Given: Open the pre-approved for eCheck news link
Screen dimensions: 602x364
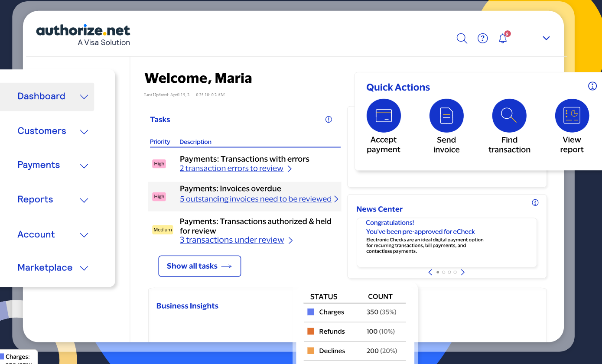Looking at the screenshot, I should [x=420, y=232].
